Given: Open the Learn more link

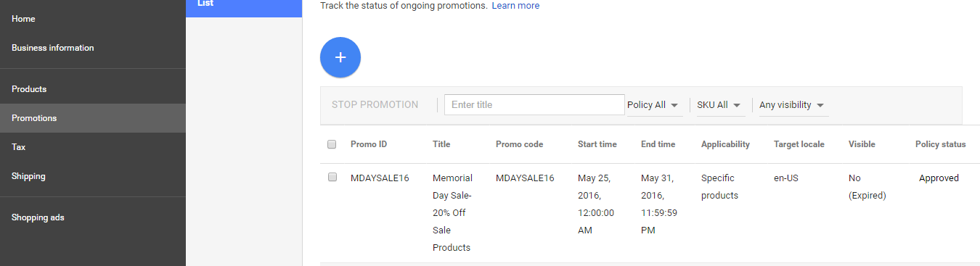Looking at the screenshot, I should pyautogui.click(x=515, y=6).
